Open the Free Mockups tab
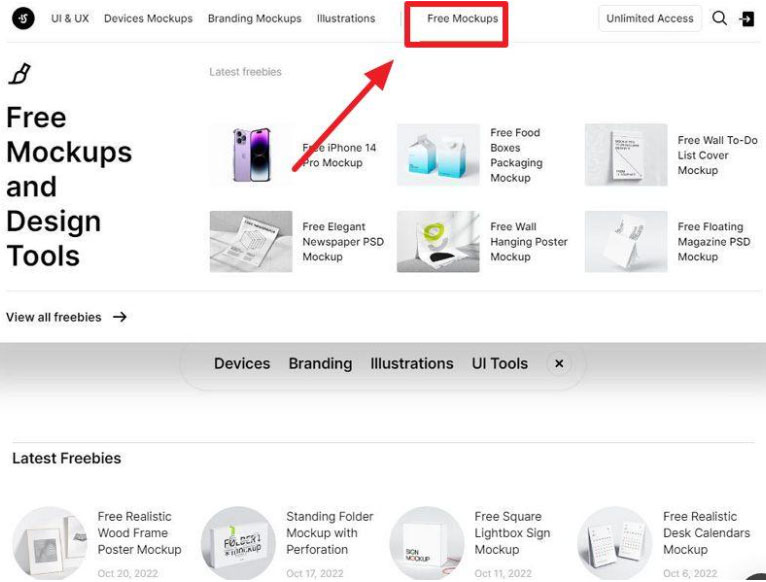 (x=462, y=19)
